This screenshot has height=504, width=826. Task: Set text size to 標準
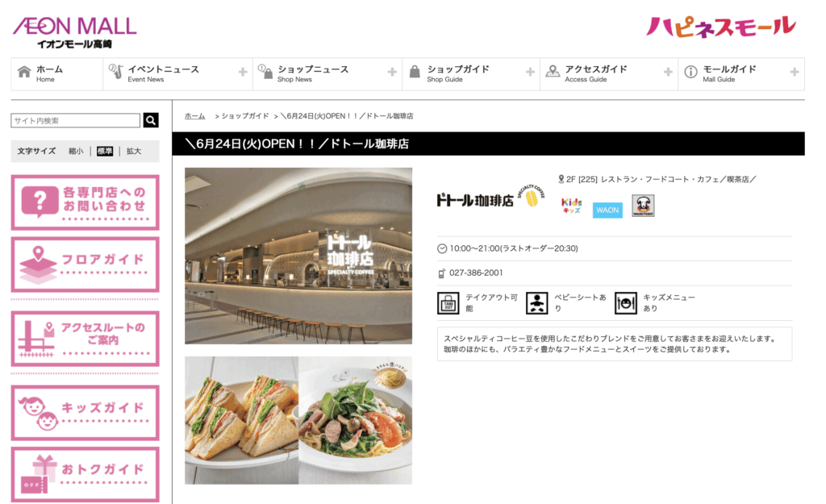tap(105, 151)
